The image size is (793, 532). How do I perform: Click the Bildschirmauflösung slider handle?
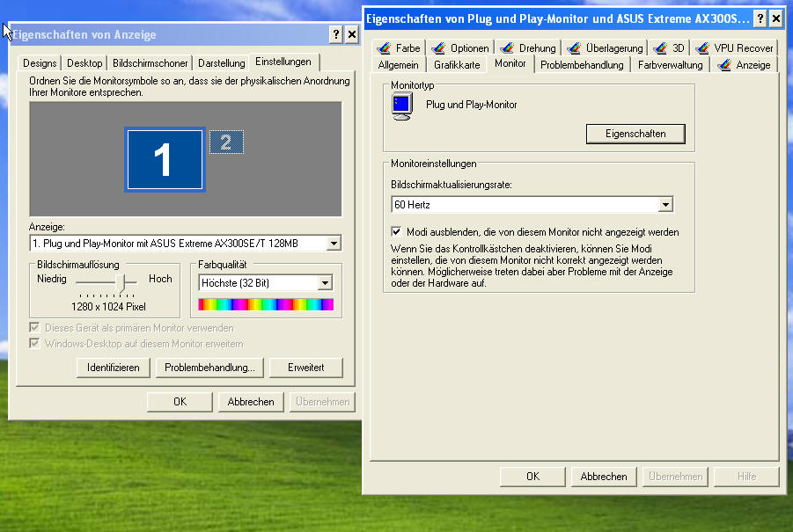[x=123, y=282]
